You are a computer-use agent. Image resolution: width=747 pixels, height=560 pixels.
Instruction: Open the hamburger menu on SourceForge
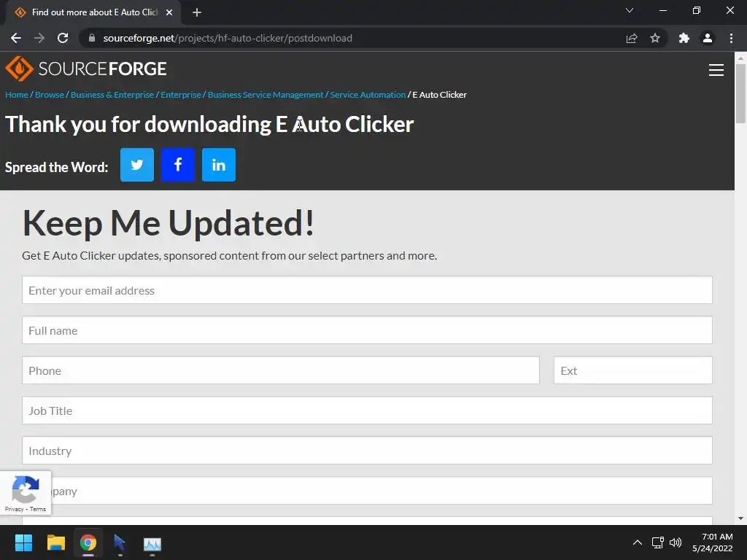point(716,70)
